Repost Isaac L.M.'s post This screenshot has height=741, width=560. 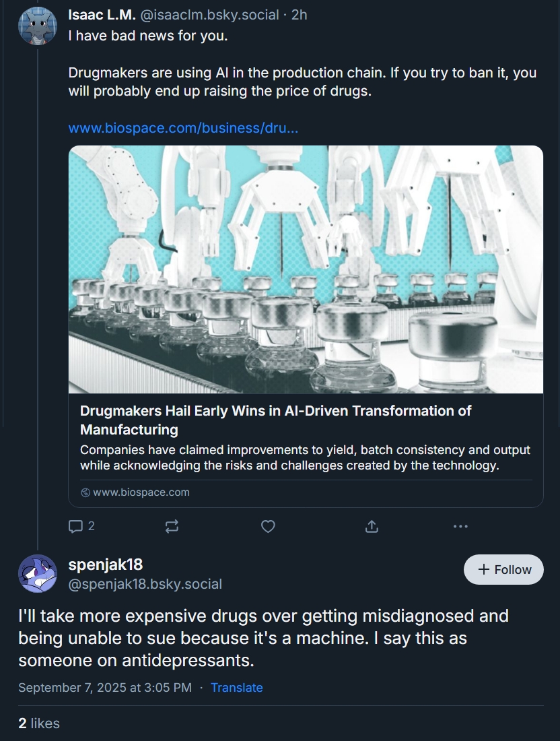click(172, 526)
